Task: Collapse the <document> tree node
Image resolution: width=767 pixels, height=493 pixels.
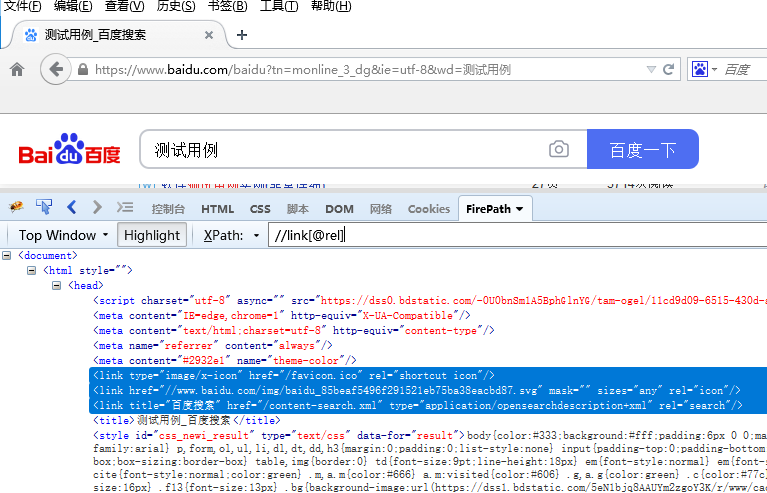Action: coord(6,255)
